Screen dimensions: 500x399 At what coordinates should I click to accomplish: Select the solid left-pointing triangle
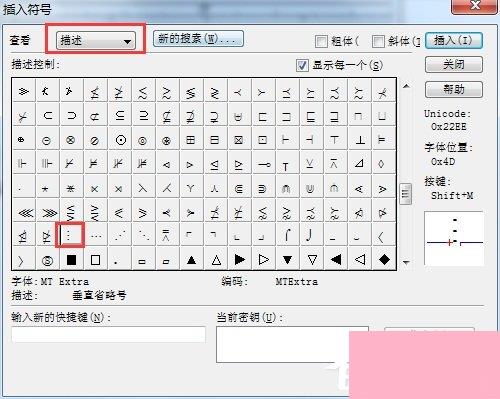point(336,259)
